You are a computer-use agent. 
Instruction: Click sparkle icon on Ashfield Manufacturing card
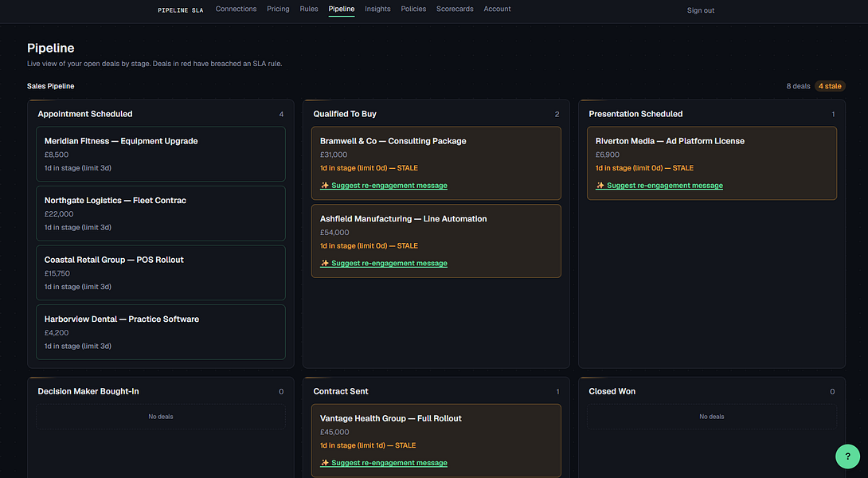[325, 263]
